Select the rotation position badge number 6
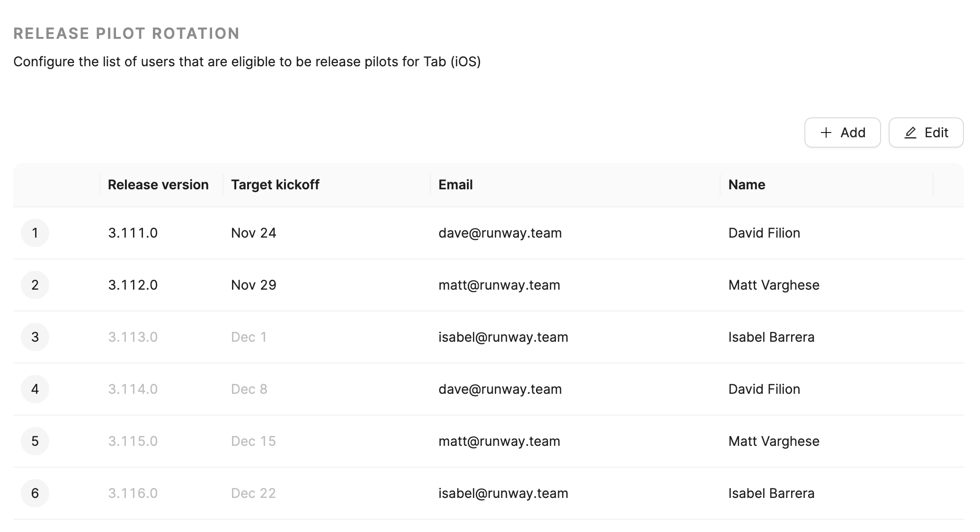Image resolution: width=980 pixels, height=532 pixels. [x=35, y=493]
